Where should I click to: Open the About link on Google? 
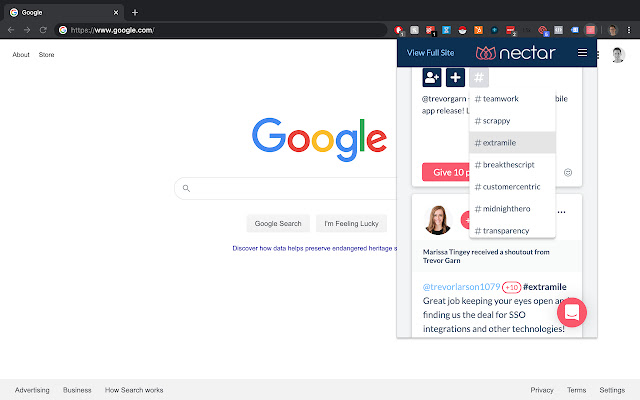pyautogui.click(x=21, y=55)
